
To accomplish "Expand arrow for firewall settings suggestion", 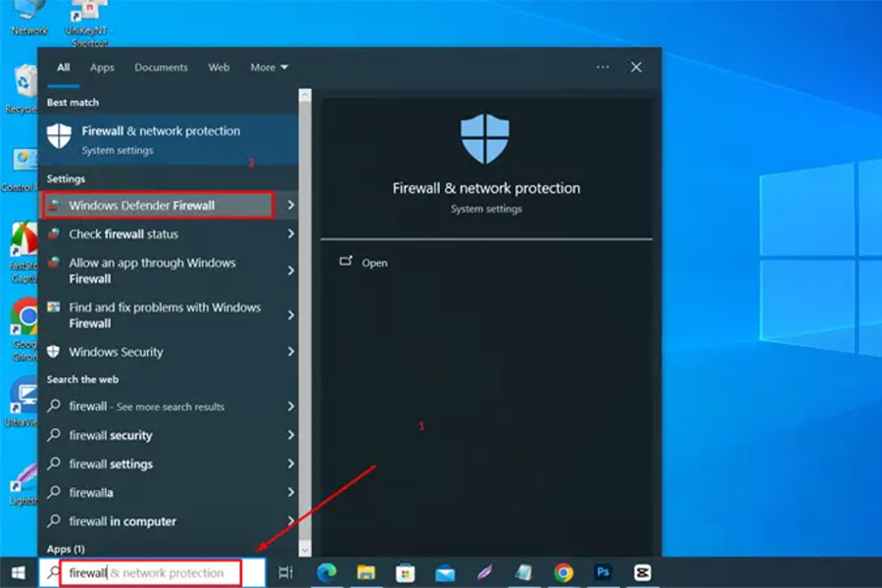I will pos(291,464).
